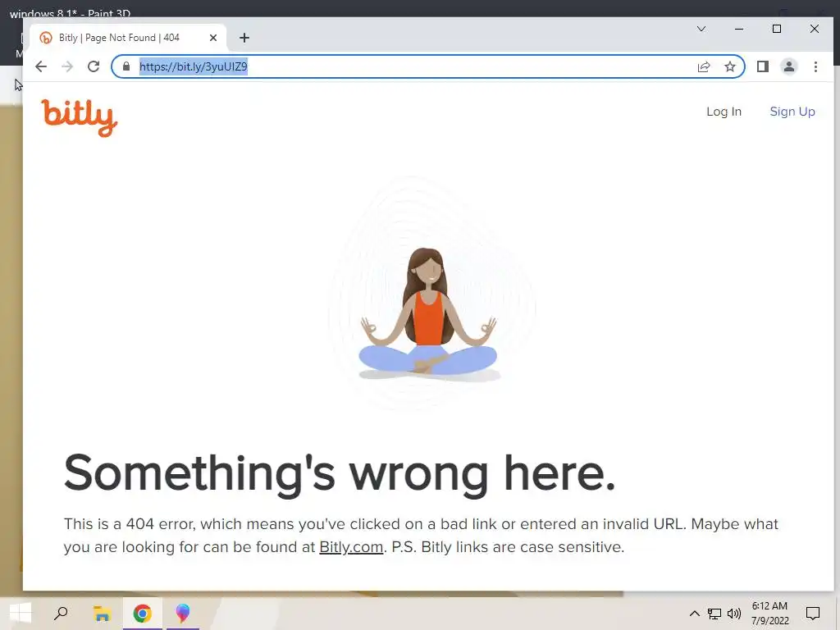
Task: Reload the Bitly page
Action: click(94, 66)
